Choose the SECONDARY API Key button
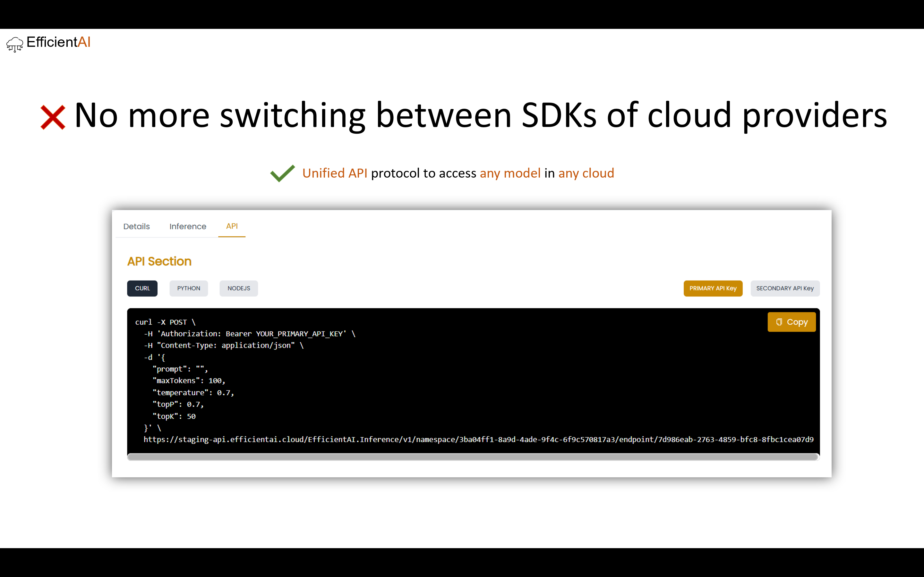The image size is (924, 577). click(785, 288)
